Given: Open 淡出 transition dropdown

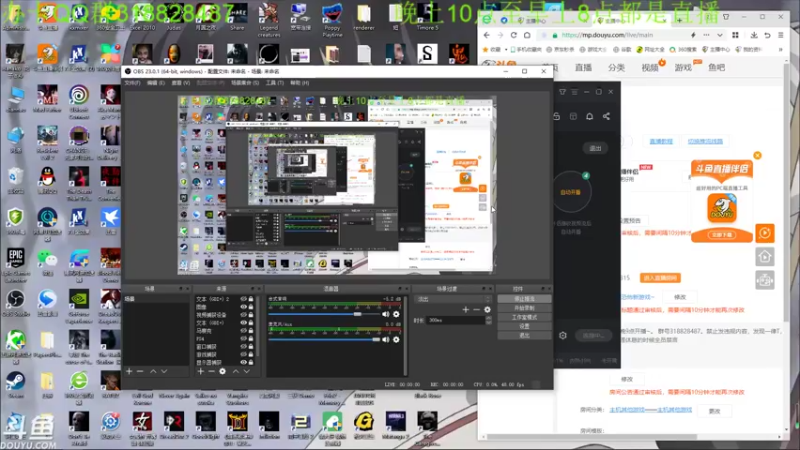Looking at the screenshot, I should pyautogui.click(x=453, y=299).
